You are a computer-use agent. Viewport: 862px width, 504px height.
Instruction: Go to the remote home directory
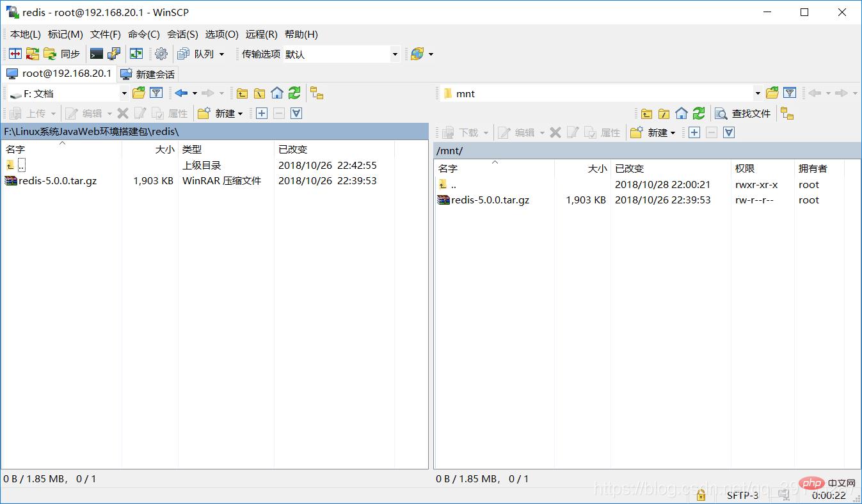coord(682,114)
